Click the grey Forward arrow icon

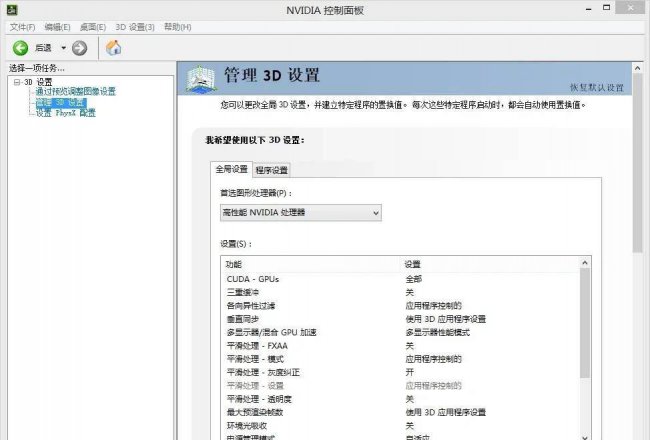[79, 48]
